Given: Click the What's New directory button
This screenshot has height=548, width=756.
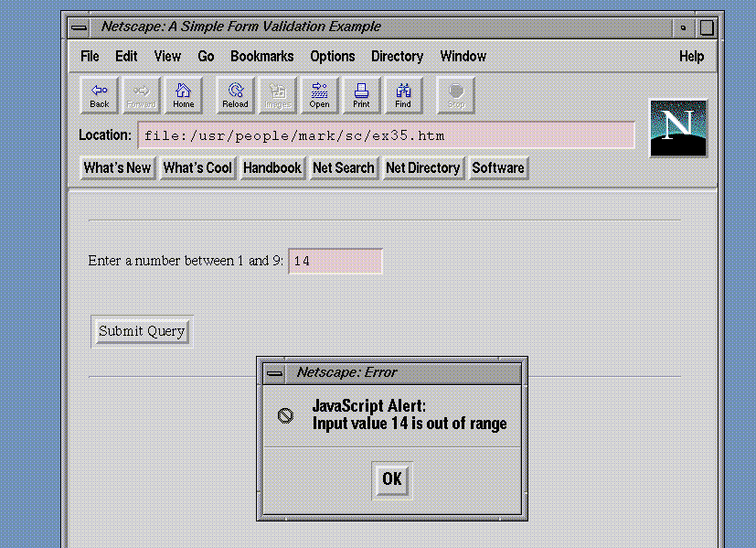Looking at the screenshot, I should [x=117, y=168].
